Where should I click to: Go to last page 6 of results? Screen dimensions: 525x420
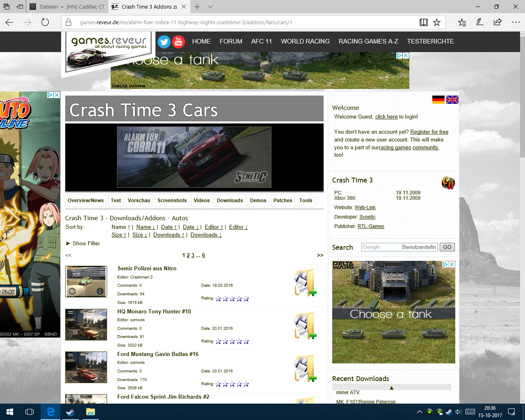(203, 256)
